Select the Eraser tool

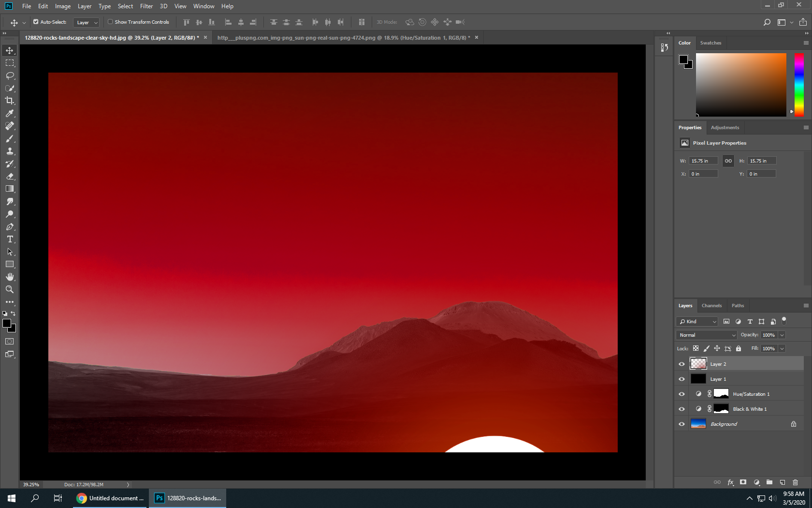10,176
